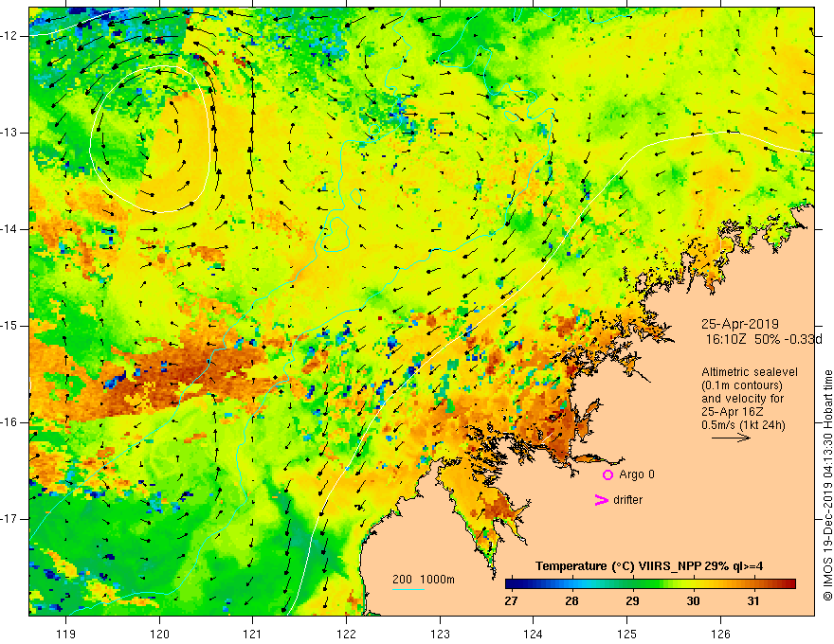This screenshot has width=834, height=644.
Task: Click the 200 1000m depth label
Action: point(424,580)
